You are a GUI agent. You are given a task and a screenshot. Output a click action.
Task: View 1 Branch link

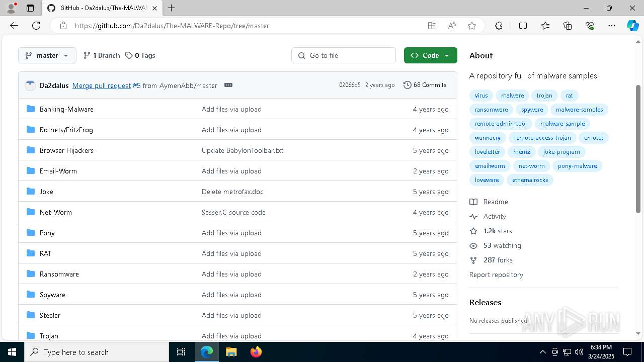coord(102,55)
